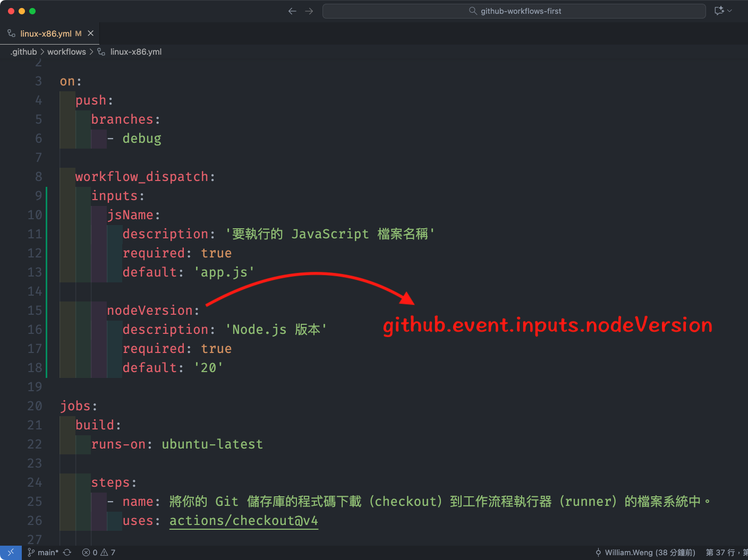The image size is (748, 560).
Task: Switch branch via main* in status bar
Action: 44,553
